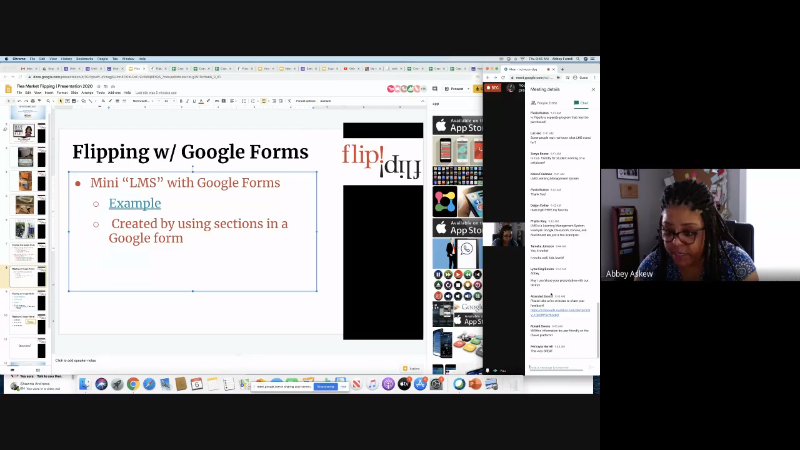Open the Border weight dropdown
Screen dimensions: 800x450
pos(117,101)
